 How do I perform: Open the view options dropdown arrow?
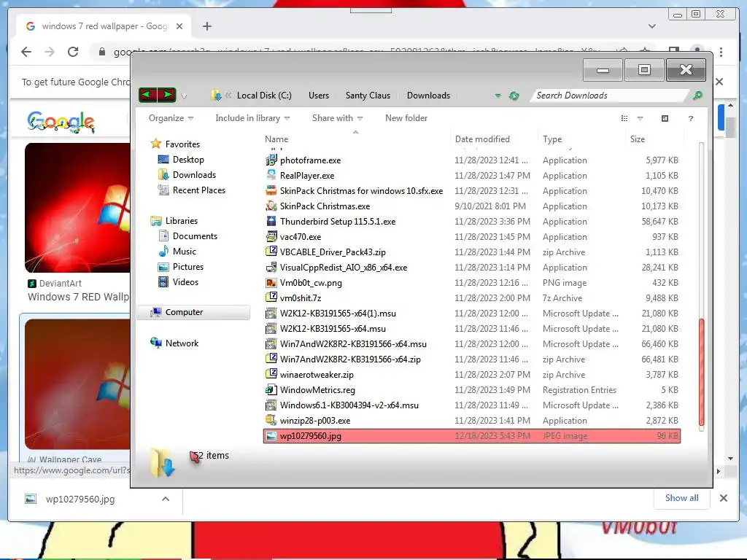tap(640, 118)
